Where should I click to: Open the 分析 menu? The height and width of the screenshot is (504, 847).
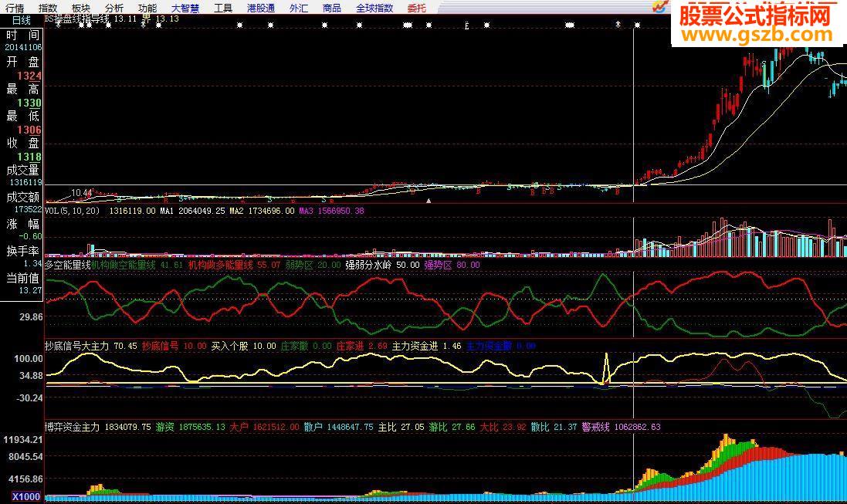[x=114, y=8]
